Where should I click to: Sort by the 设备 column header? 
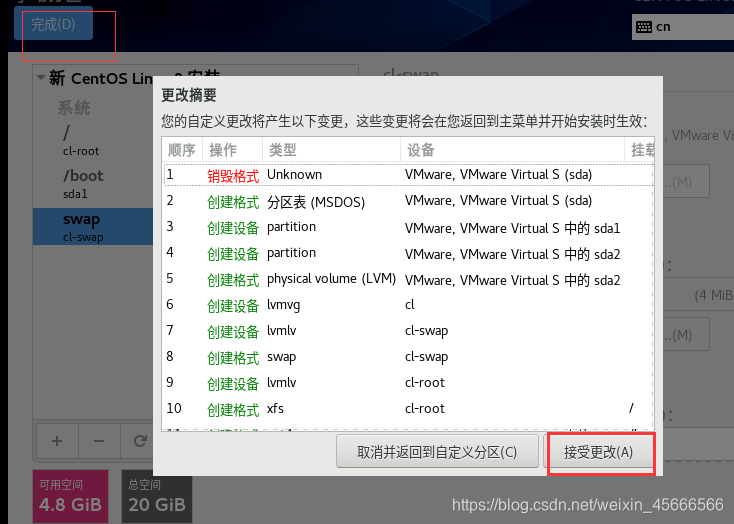[512, 150]
